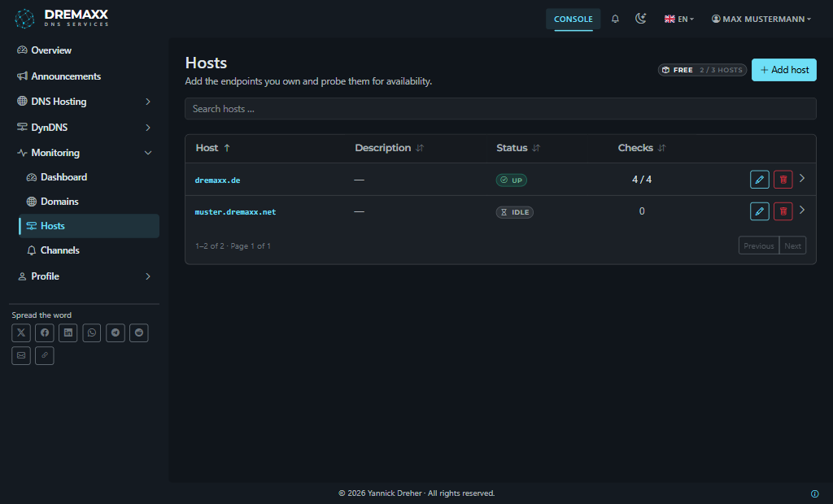Share on Reddit icon
Image resolution: width=833 pixels, height=504 pixels.
(138, 333)
